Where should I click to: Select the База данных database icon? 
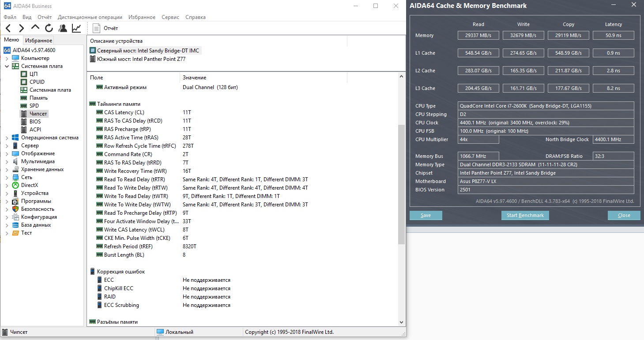(15, 225)
